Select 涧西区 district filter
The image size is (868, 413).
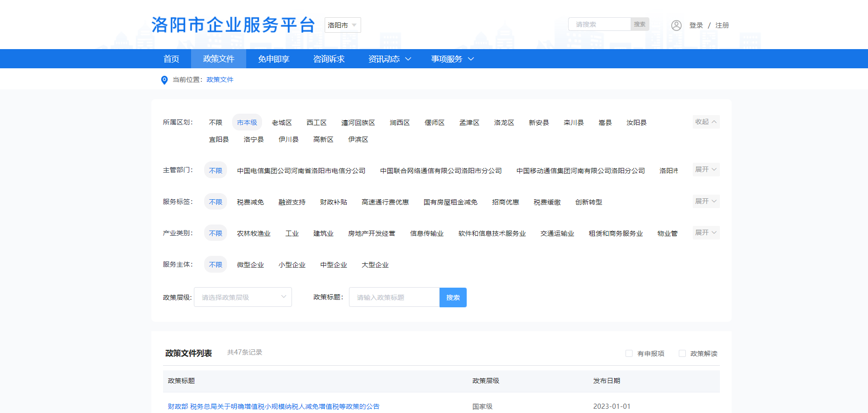[x=399, y=123]
